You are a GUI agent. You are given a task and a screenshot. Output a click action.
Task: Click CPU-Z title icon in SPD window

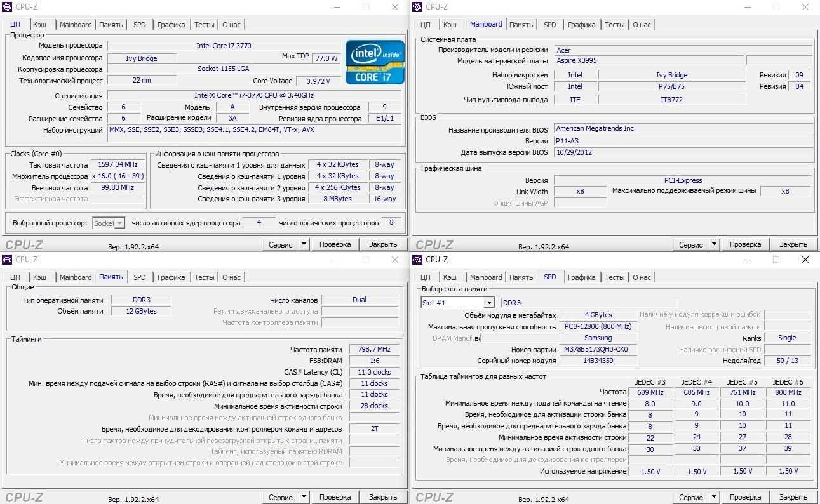417,259
